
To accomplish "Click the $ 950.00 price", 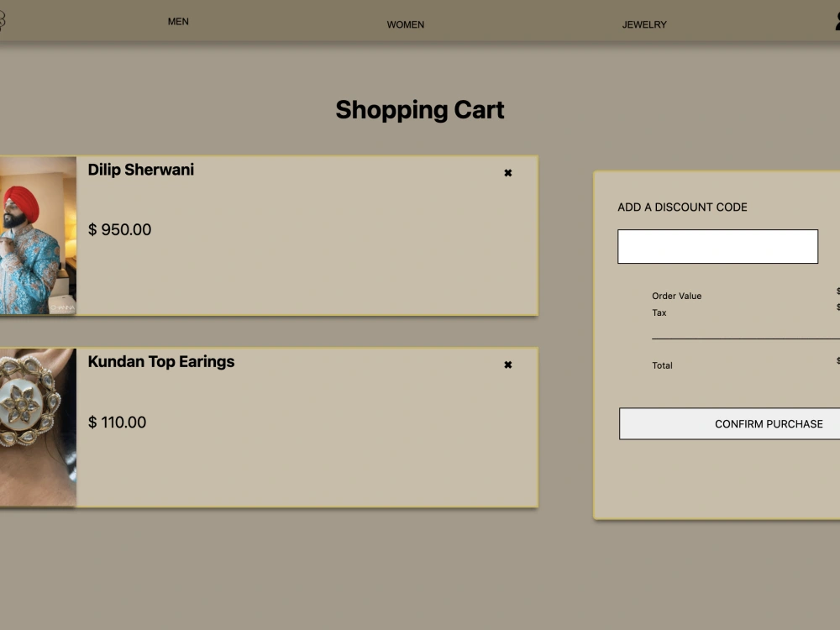I will [x=119, y=230].
